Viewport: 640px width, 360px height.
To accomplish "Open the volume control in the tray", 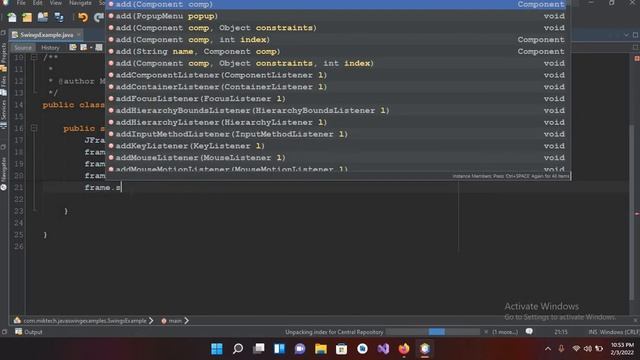I will pyautogui.click(x=587, y=349).
